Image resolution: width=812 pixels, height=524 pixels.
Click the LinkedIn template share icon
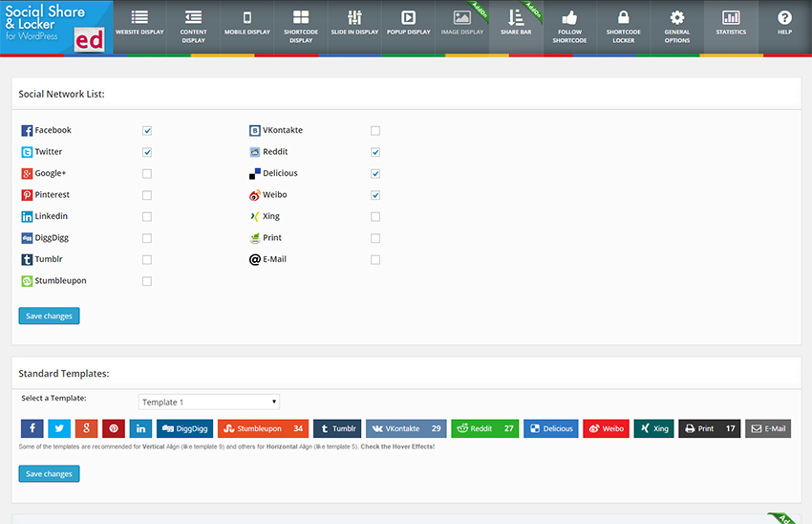pos(140,428)
